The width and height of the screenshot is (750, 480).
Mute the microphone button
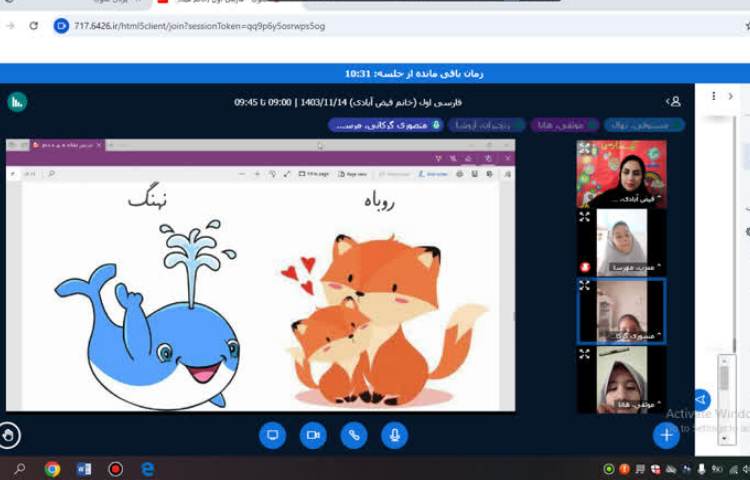395,435
